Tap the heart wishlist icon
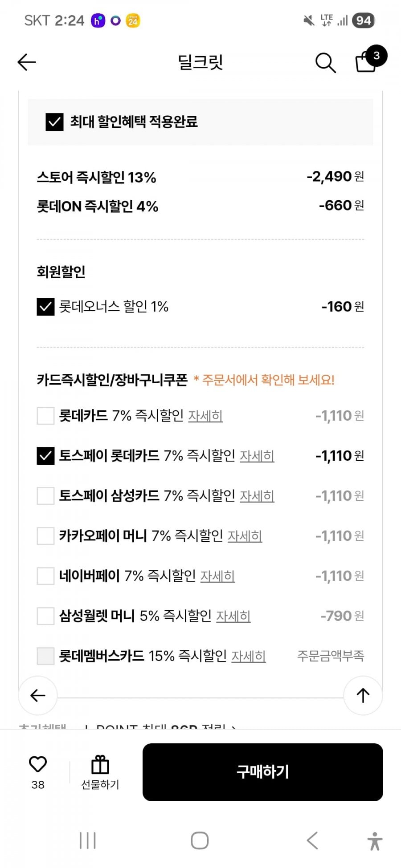The image size is (401, 868). point(38,765)
